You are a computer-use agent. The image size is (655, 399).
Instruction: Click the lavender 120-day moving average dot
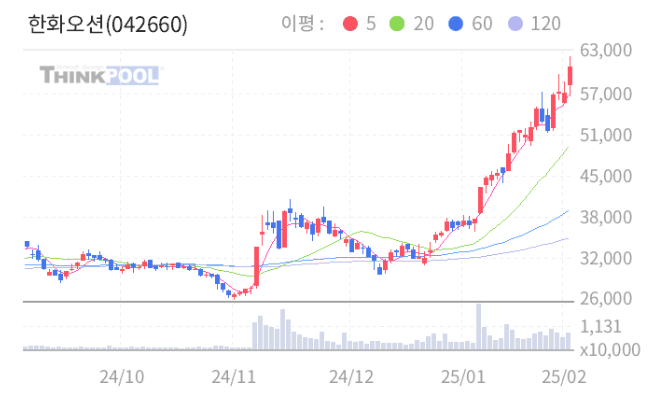click(x=515, y=24)
